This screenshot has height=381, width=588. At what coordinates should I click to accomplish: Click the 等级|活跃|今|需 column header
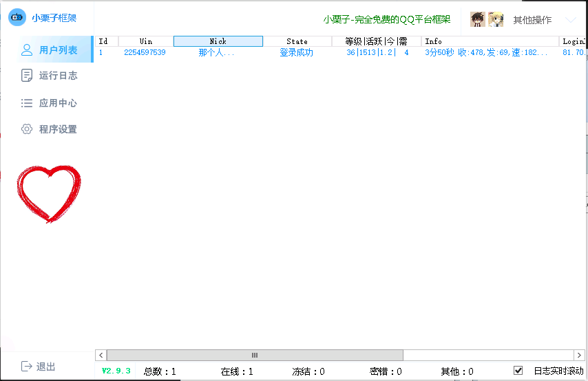pos(376,41)
